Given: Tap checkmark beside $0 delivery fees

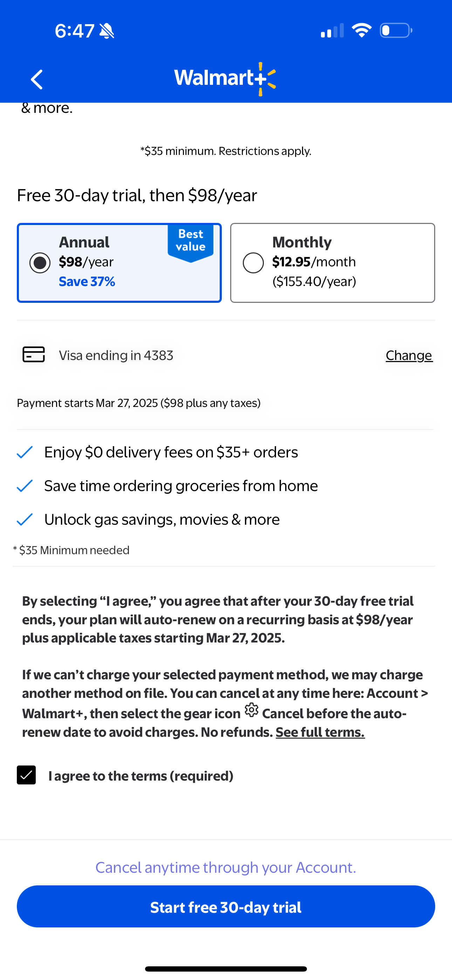Looking at the screenshot, I should [25, 452].
